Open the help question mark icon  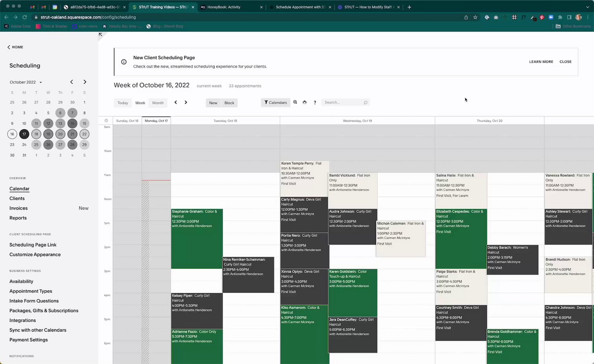pyautogui.click(x=315, y=102)
